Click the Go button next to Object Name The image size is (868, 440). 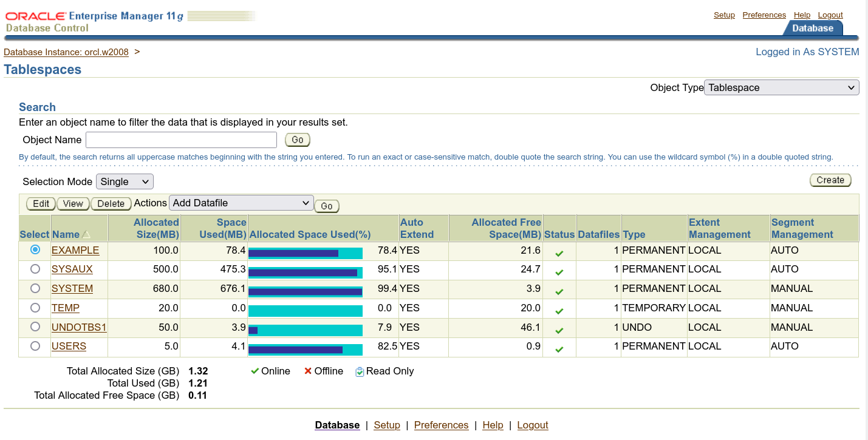(298, 140)
